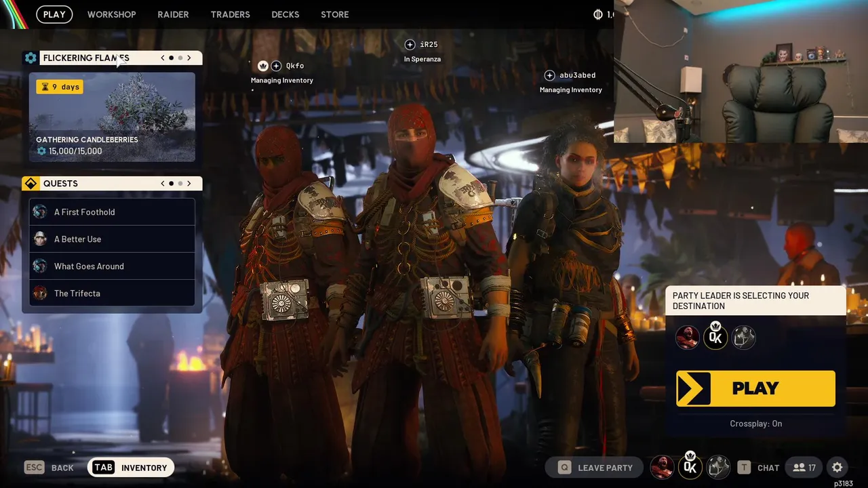
Task: Switch to the Store tab
Action: [x=335, y=14]
